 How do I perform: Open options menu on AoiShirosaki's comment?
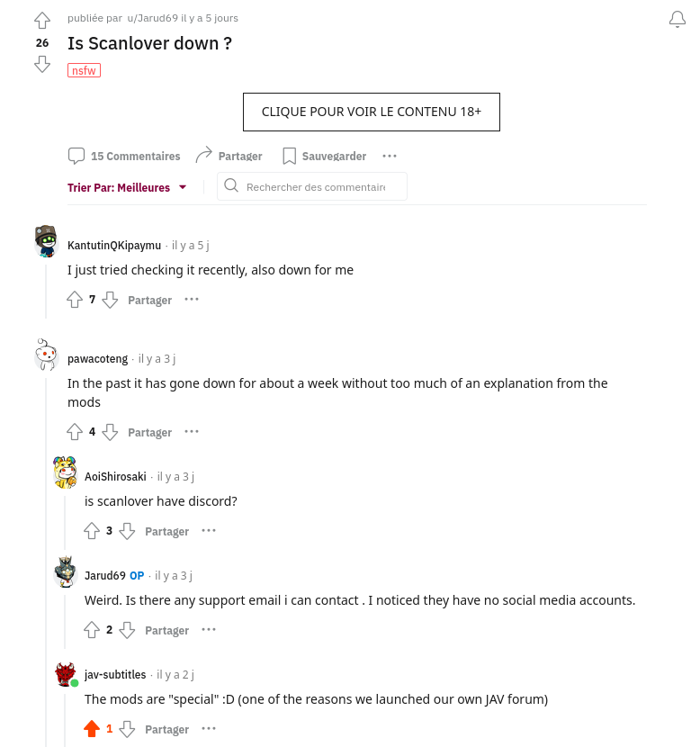coord(209,531)
